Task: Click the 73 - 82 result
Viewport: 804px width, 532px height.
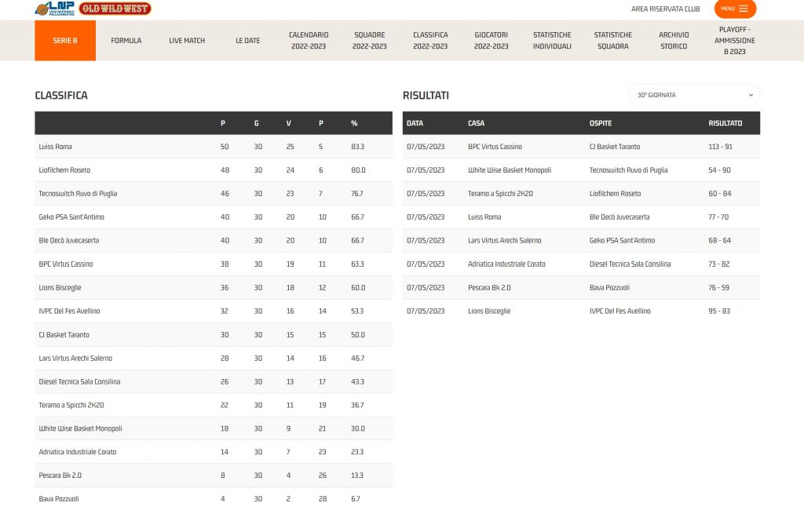Action: tap(719, 264)
